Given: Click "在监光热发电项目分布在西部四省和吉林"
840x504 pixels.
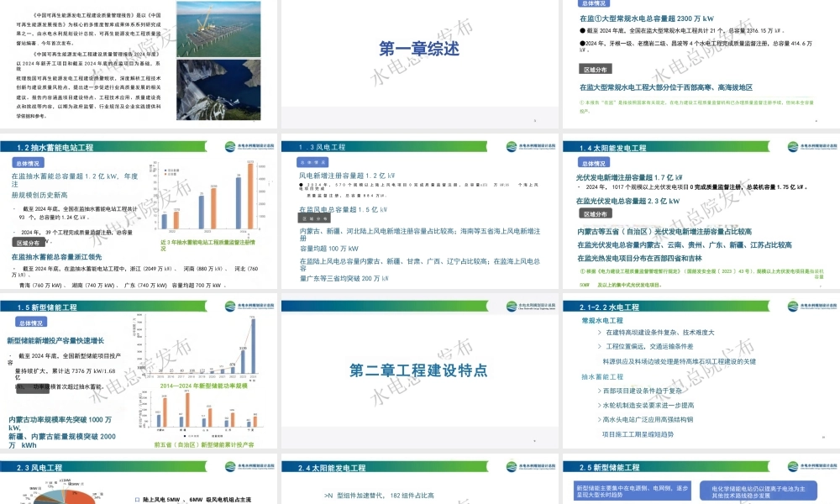Looking at the screenshot, I should [x=639, y=258].
